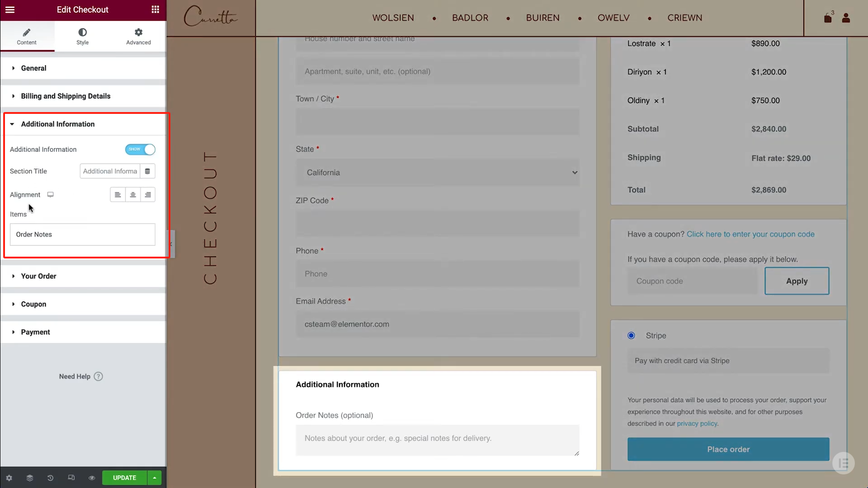Enter Responsive Mode with the devices icon
The image size is (868, 488).
click(x=71, y=478)
